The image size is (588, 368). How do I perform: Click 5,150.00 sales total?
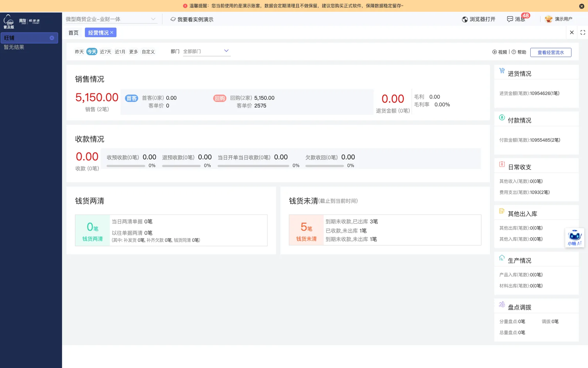point(97,98)
